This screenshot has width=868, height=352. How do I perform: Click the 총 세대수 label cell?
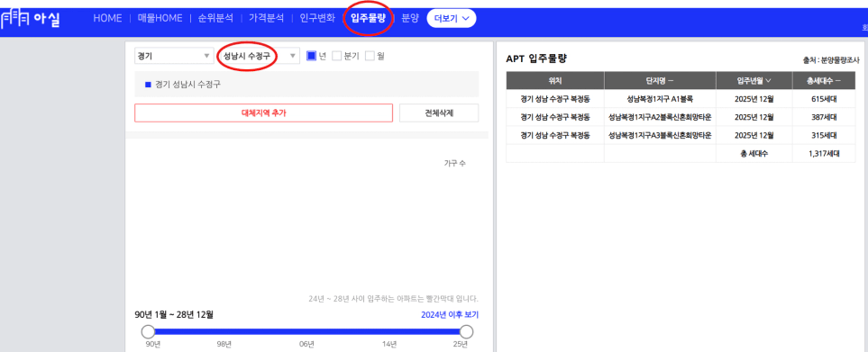click(x=754, y=154)
